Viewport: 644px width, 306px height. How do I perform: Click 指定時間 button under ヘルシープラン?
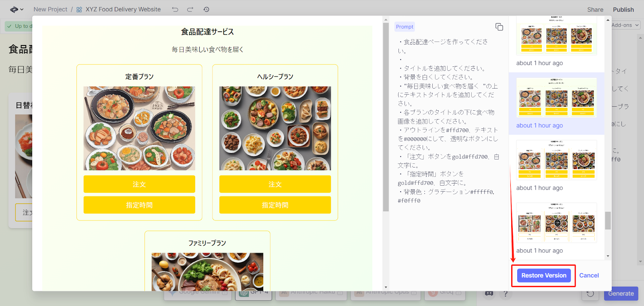[275, 205]
